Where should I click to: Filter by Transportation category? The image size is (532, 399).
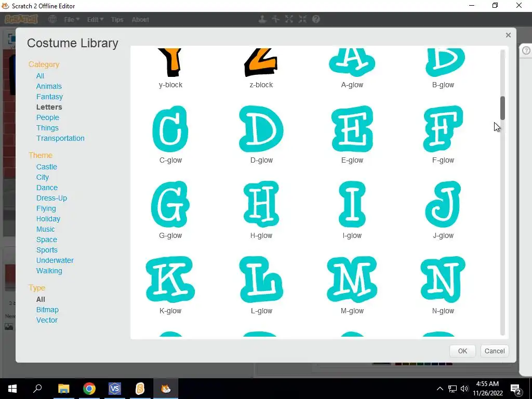tap(60, 138)
